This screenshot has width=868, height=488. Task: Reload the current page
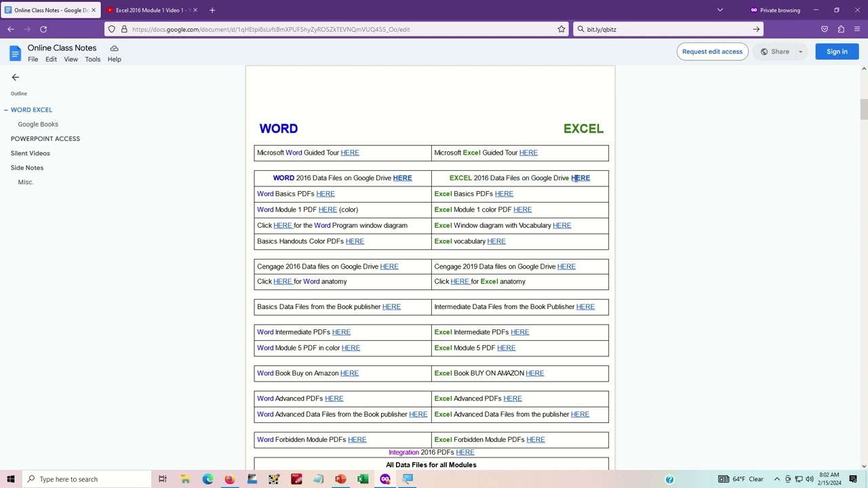(x=43, y=29)
